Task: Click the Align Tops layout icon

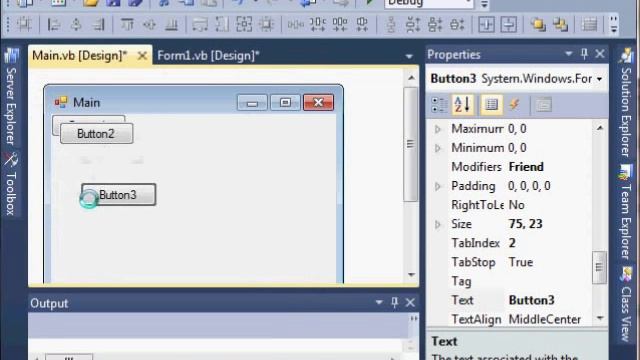Action: coord(127,25)
